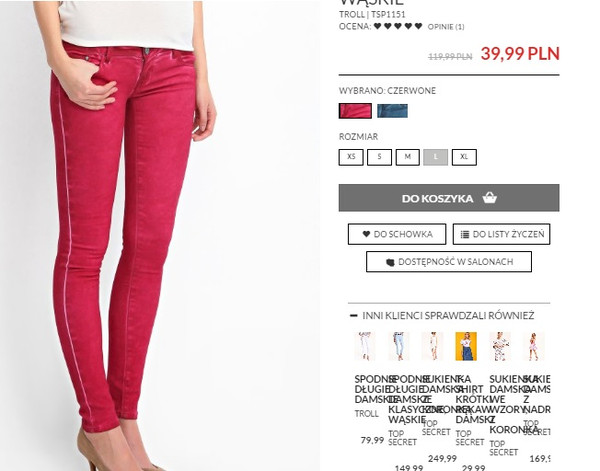The height and width of the screenshot is (471, 600).
Task: Check Dostępność w Salonach availability
Action: (449, 262)
